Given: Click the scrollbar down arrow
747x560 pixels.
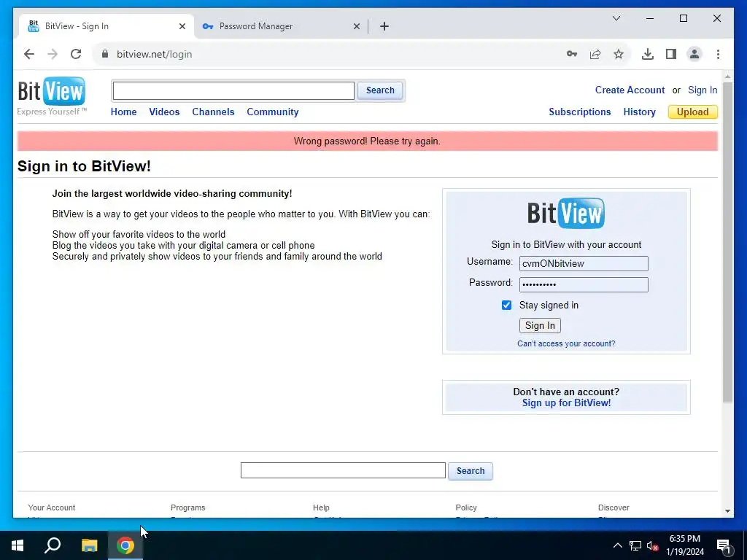Looking at the screenshot, I should click(x=727, y=511).
